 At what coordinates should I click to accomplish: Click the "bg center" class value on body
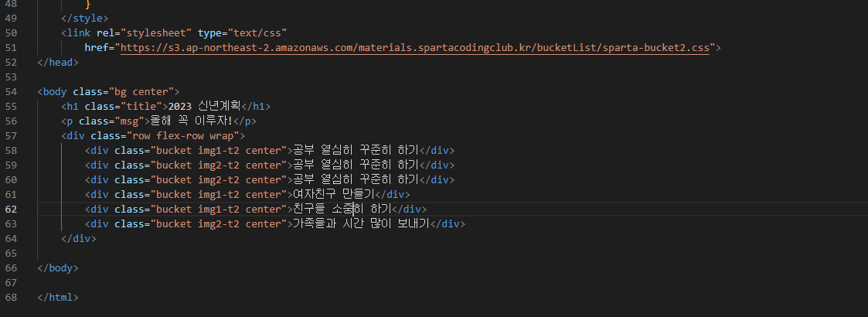(x=141, y=92)
